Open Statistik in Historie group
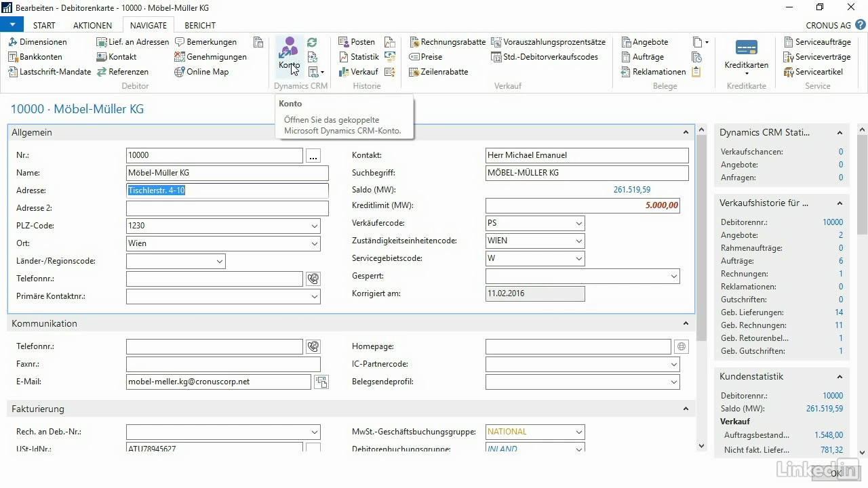868x488 pixels. pos(359,57)
